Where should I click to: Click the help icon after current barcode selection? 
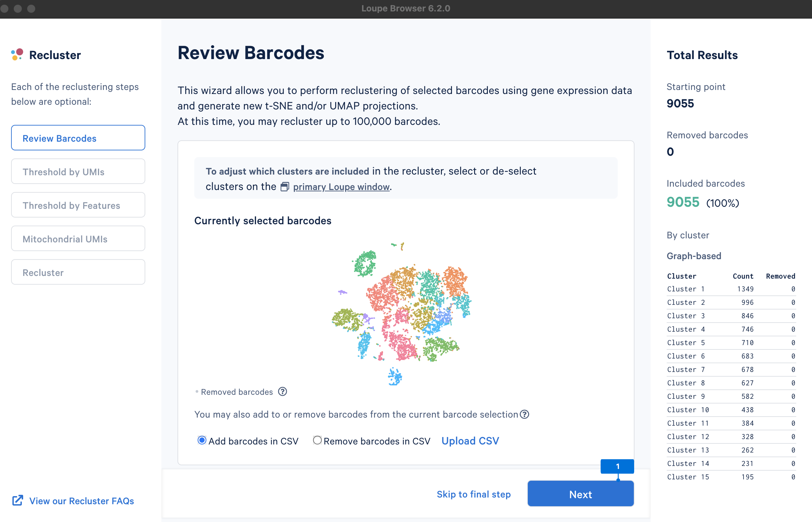pos(524,414)
